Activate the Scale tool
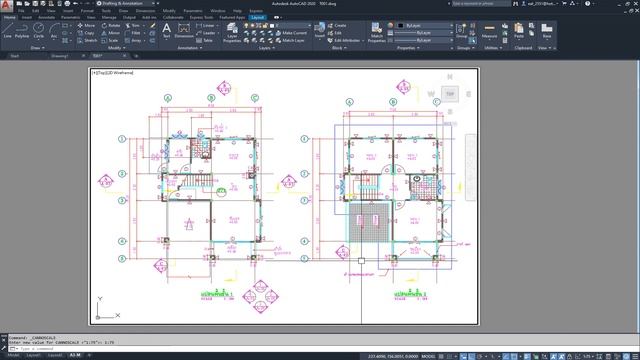 tap(110, 40)
